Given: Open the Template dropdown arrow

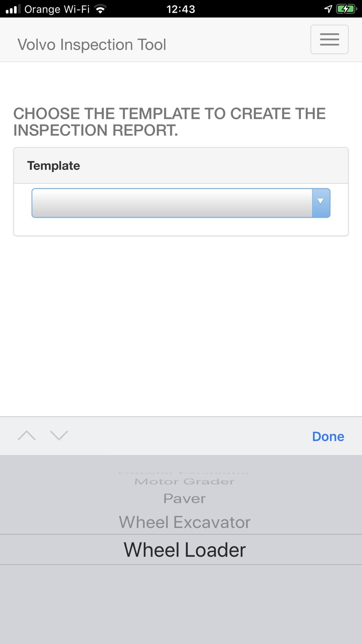Looking at the screenshot, I should (x=321, y=203).
